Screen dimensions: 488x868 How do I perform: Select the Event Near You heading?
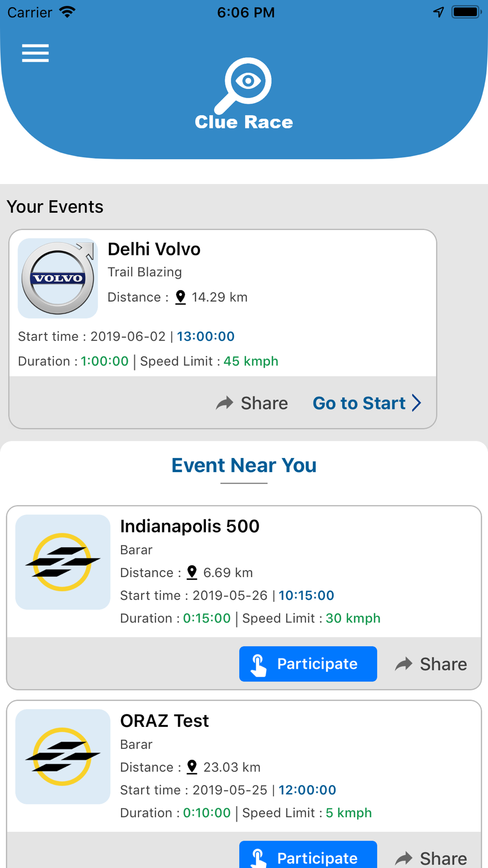tap(244, 465)
